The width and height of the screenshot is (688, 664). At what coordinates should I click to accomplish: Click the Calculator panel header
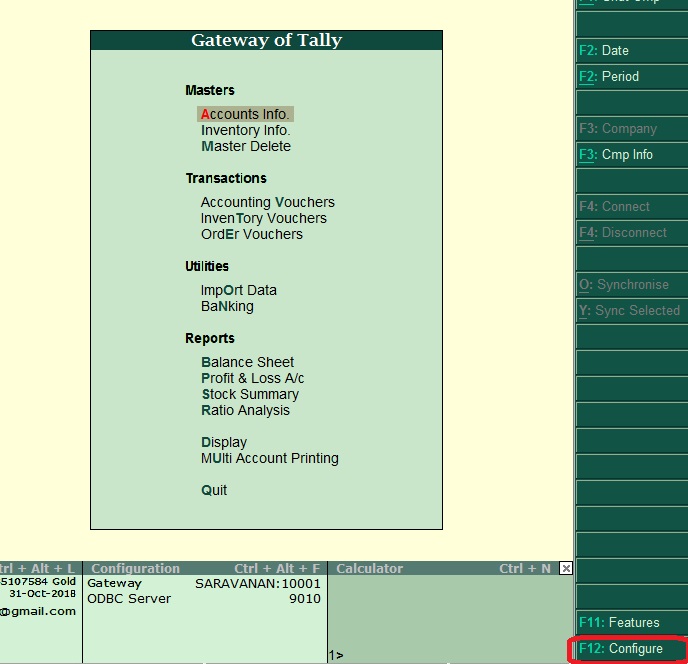click(443, 568)
